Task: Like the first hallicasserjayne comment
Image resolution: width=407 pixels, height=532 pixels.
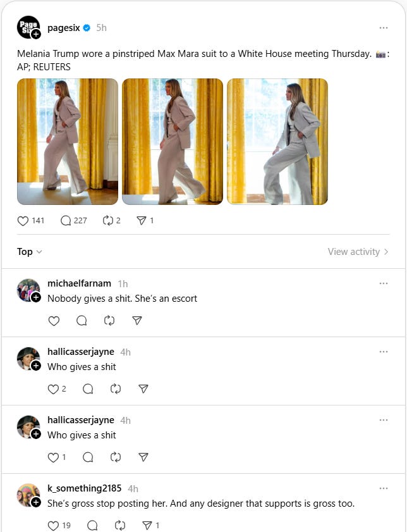Action: tap(53, 389)
